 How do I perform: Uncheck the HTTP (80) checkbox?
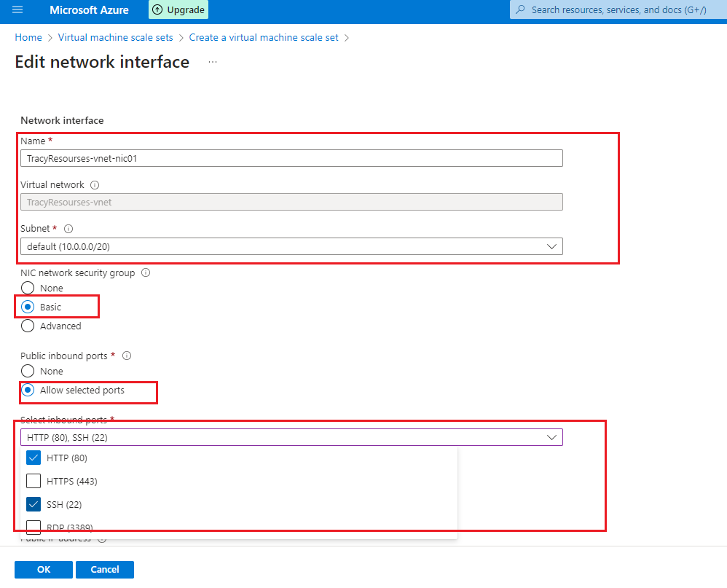point(34,458)
